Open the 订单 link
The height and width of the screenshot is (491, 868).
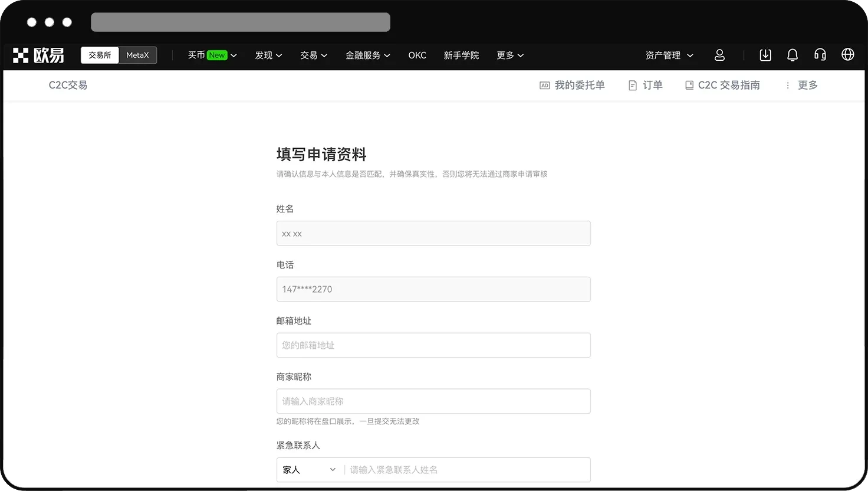point(653,86)
